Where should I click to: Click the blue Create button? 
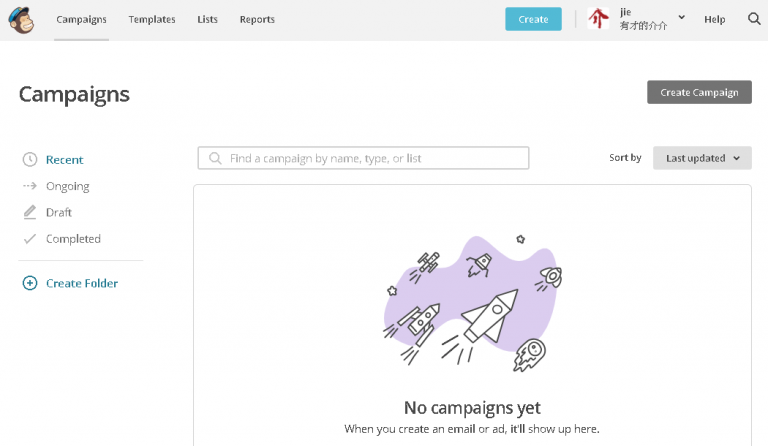click(533, 19)
